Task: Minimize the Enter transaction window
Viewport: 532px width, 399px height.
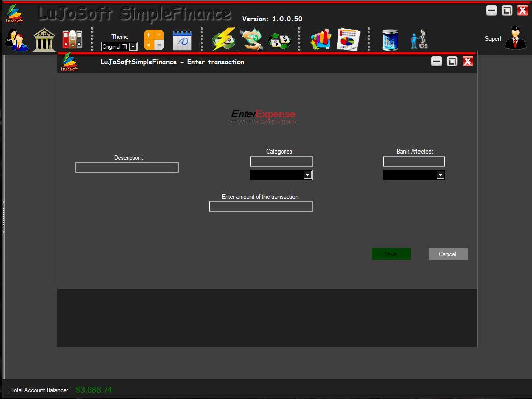Action: pos(437,61)
